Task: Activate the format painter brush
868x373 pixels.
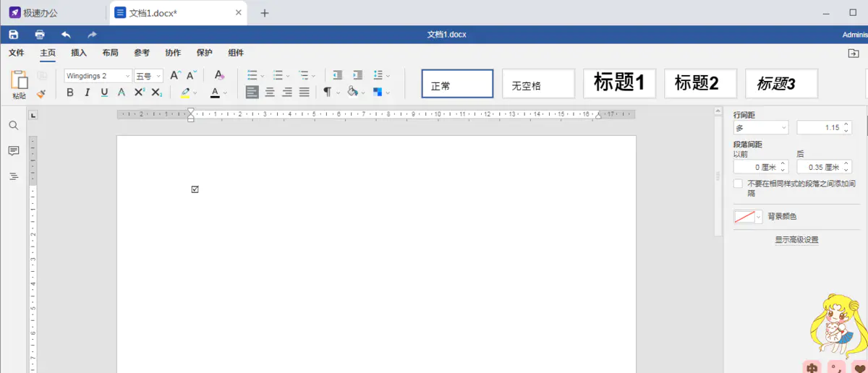Action: click(41, 93)
